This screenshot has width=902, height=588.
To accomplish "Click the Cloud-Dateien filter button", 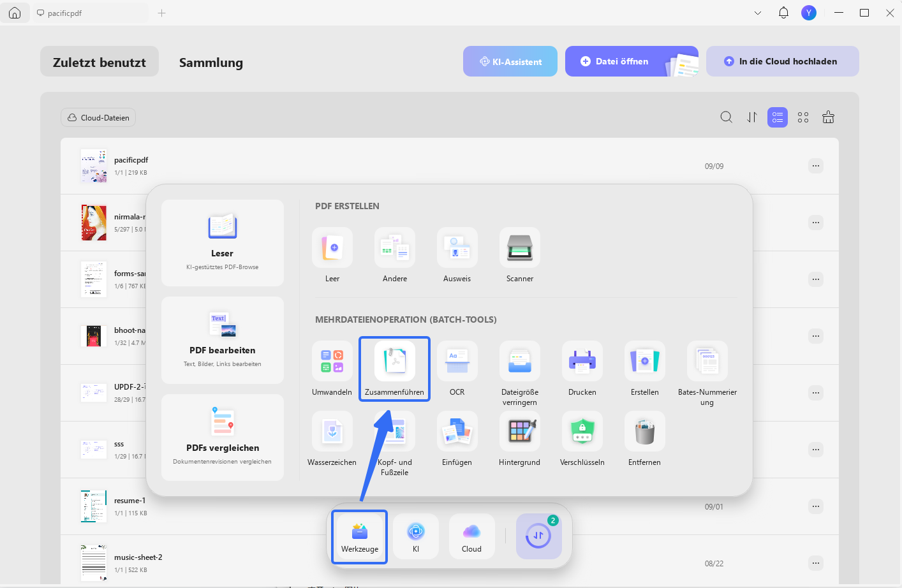I will 98,117.
